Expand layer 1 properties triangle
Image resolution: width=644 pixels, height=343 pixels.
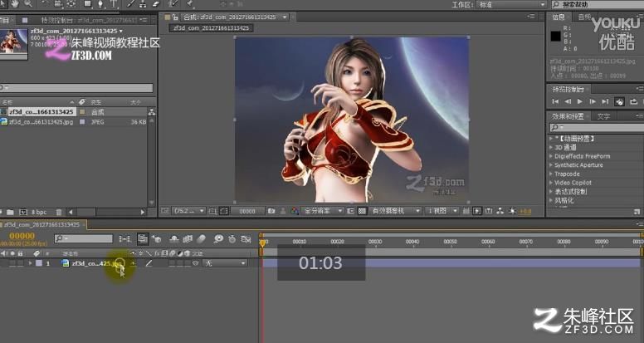tap(30, 263)
